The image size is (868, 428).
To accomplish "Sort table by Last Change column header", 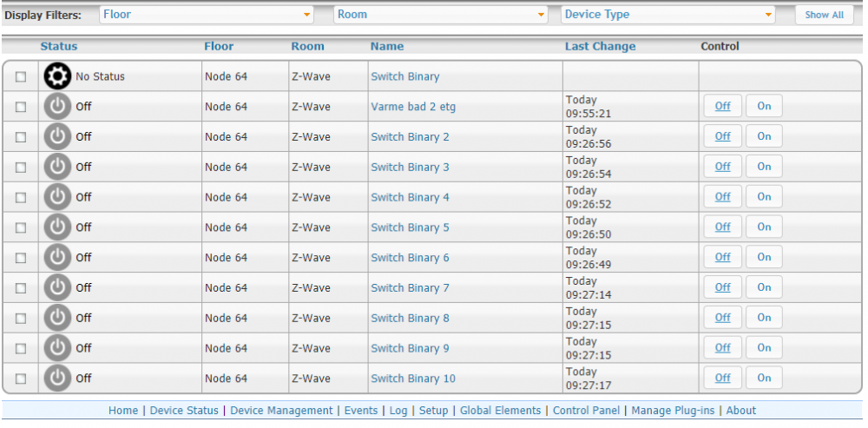I will click(x=600, y=46).
